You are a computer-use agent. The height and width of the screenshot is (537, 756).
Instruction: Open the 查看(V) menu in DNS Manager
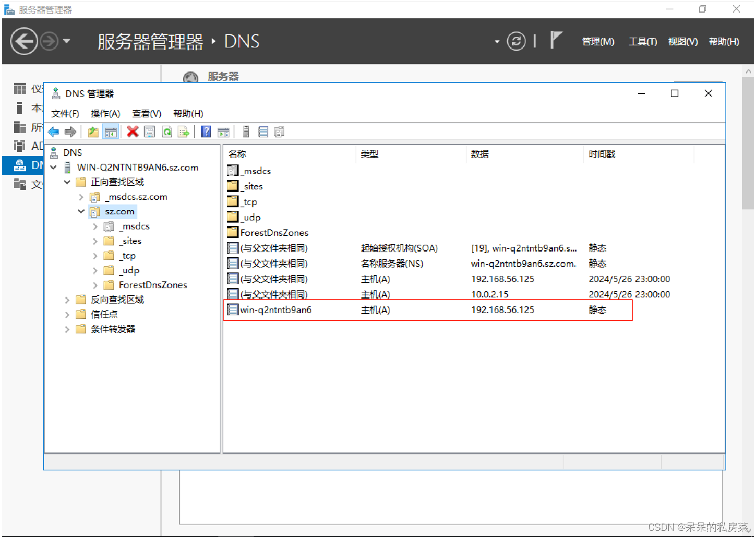click(x=147, y=114)
